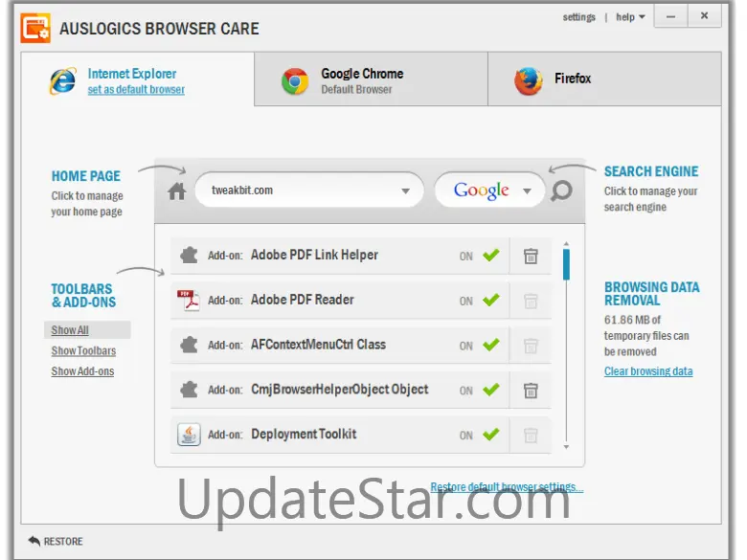This screenshot has height=560, width=747.
Task: Click the Adobe PDF Reader name text
Action: tap(303, 300)
